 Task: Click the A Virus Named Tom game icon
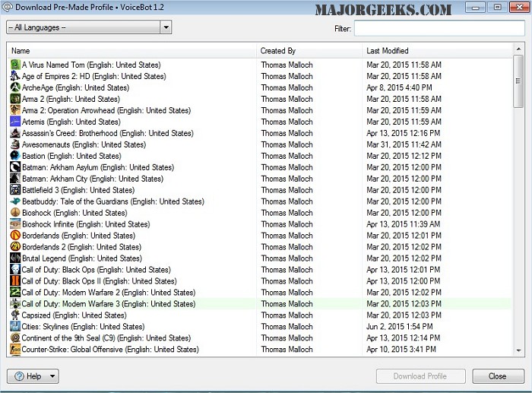pos(15,65)
